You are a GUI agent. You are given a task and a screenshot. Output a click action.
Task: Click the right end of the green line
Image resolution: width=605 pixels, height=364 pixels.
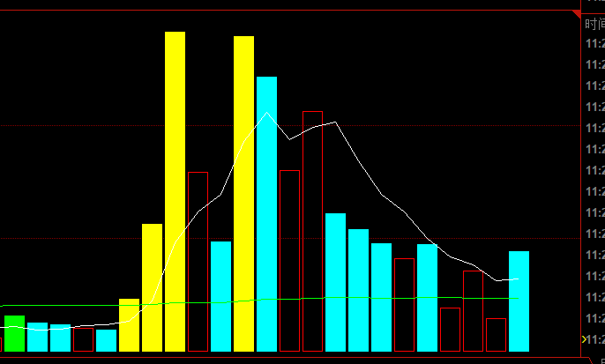(517, 298)
